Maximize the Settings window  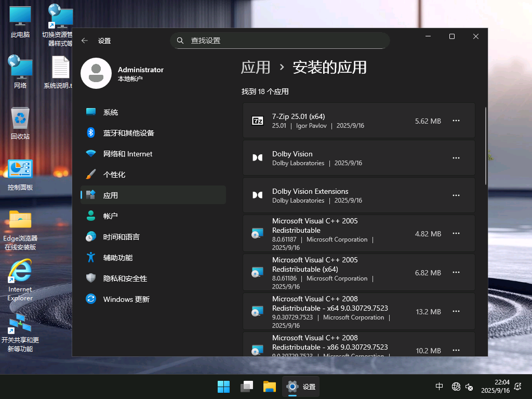[x=452, y=36]
